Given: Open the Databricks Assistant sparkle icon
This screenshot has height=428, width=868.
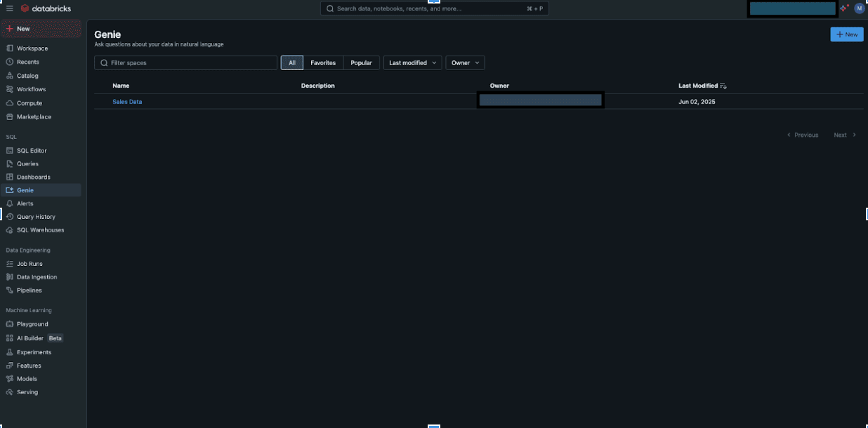Looking at the screenshot, I should 844,8.
